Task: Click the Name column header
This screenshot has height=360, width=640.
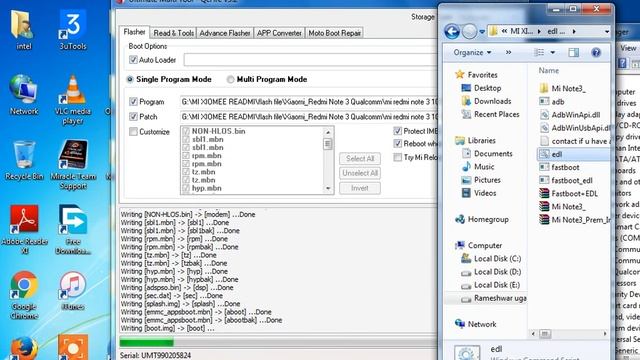Action: click(x=548, y=71)
